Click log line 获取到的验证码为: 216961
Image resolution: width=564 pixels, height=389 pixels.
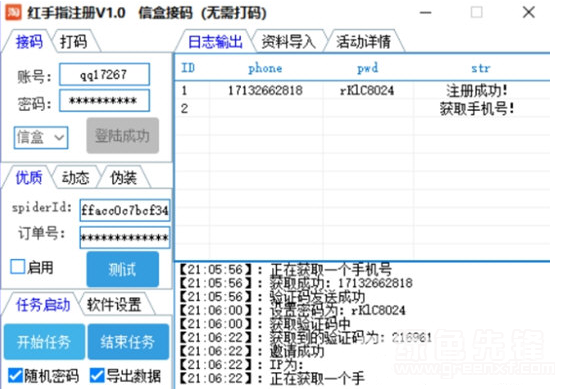point(305,338)
